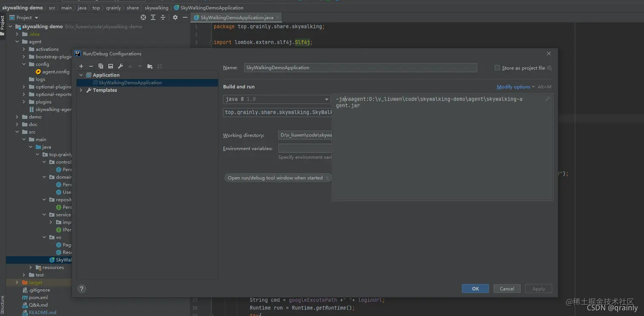Image resolution: width=644 pixels, height=316 pixels.
Task: Save the configuration using the disk icon
Action: [110, 66]
